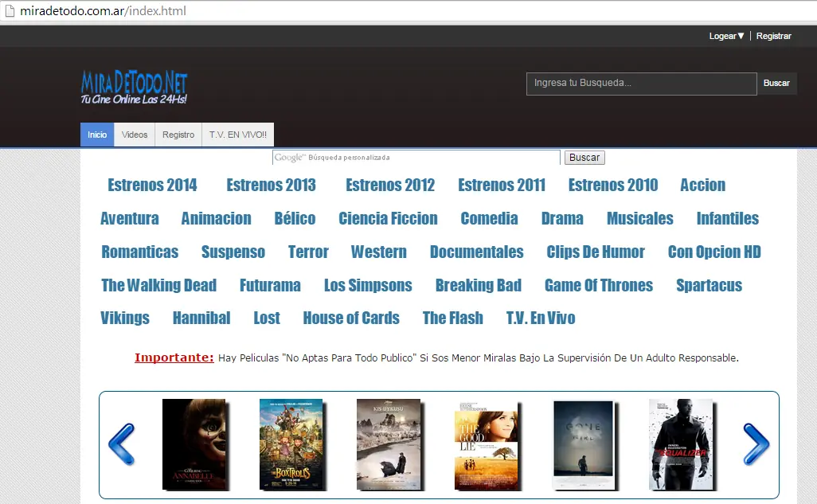Open the Drama genre link
The image size is (817, 504).
[x=562, y=218]
